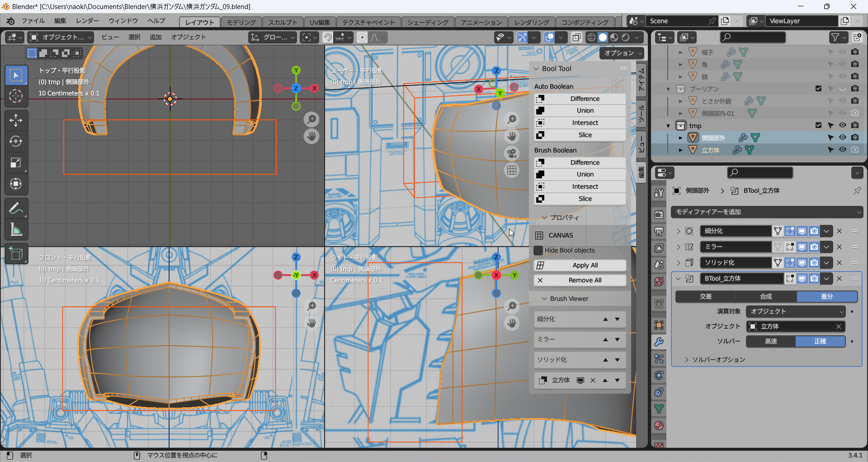This screenshot has width=868, height=462.
Task: Select the Scale tool in the toolbar
Action: coord(16,163)
